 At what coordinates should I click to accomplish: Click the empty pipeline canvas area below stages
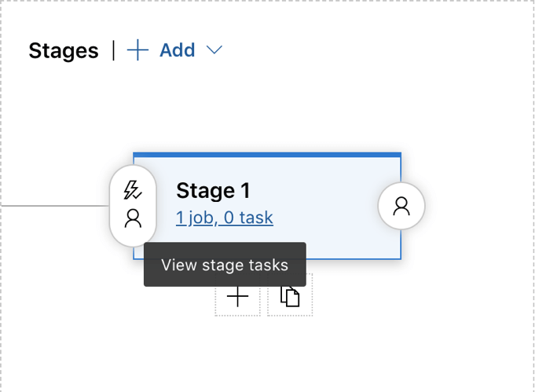[267, 354]
